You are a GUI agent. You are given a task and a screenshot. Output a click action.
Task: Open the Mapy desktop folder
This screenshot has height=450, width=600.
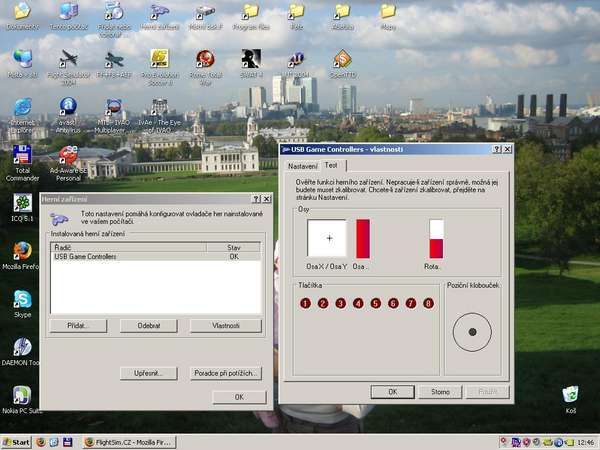(x=388, y=16)
